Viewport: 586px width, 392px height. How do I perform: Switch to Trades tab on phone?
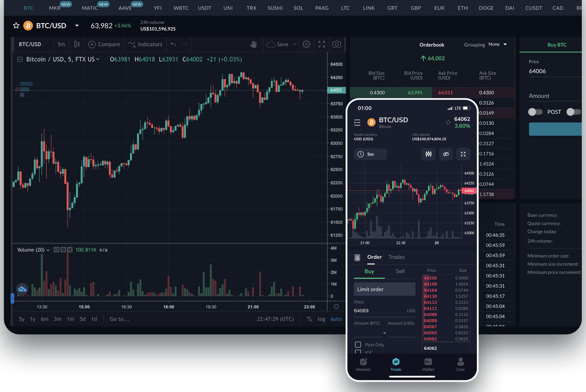(x=396, y=257)
